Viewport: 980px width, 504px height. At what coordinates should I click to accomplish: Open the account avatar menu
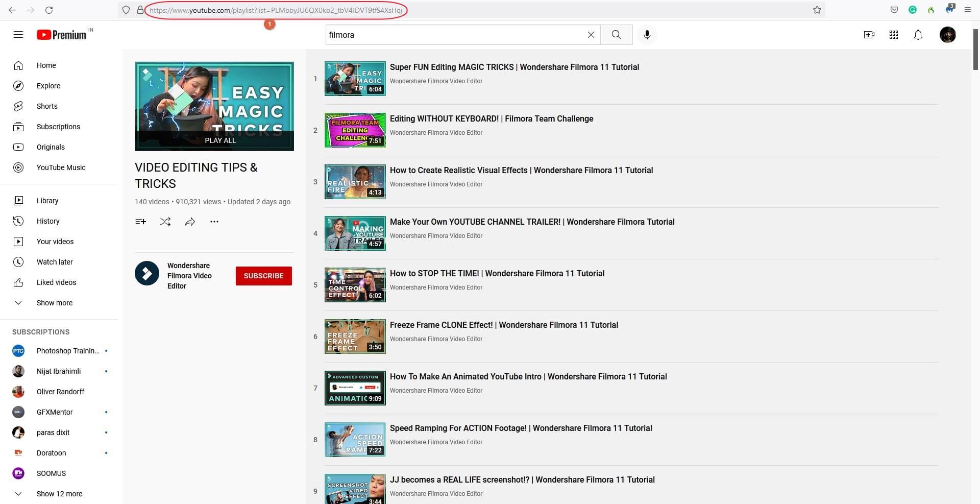(948, 35)
